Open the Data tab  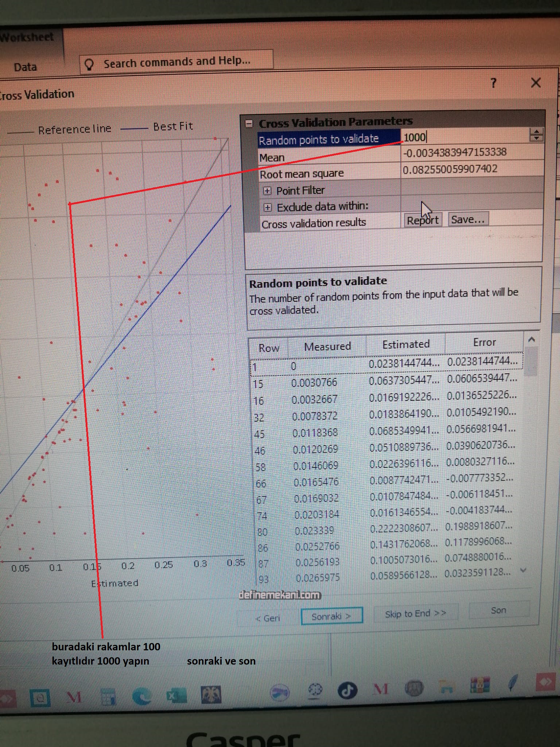tap(25, 67)
